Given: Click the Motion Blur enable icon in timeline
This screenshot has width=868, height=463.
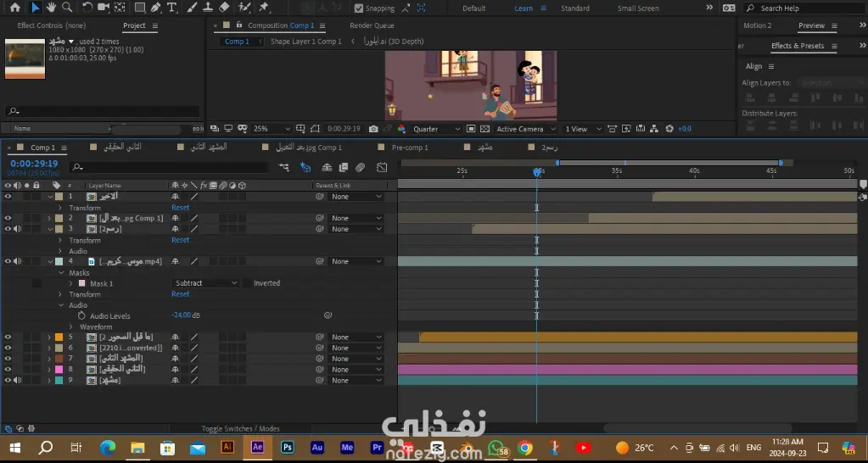Looking at the screenshot, I should point(361,167).
